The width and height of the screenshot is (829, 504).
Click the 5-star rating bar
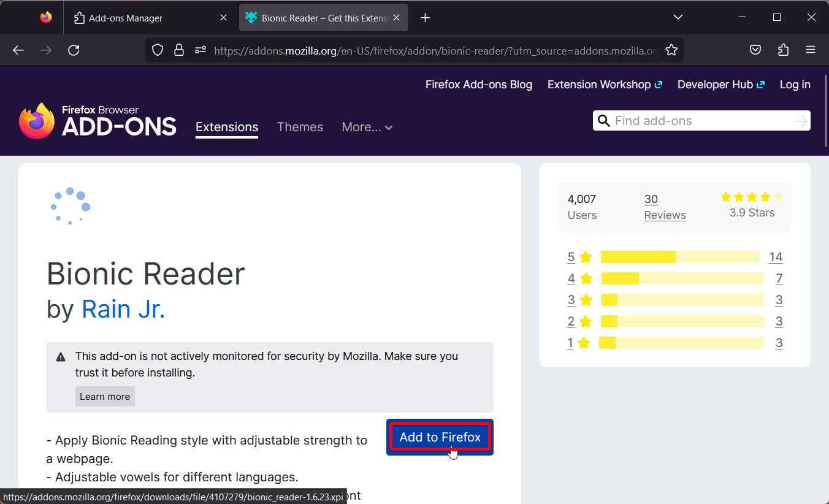point(680,257)
